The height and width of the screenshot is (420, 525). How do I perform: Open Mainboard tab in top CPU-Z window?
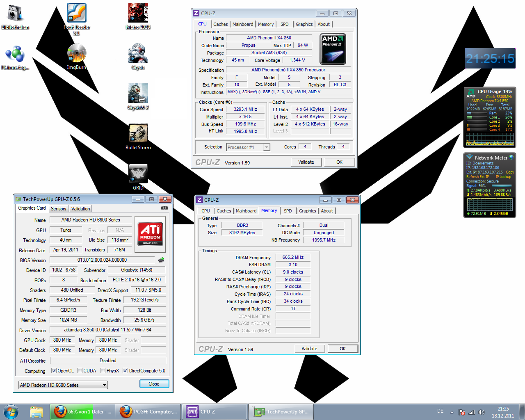tap(243, 24)
